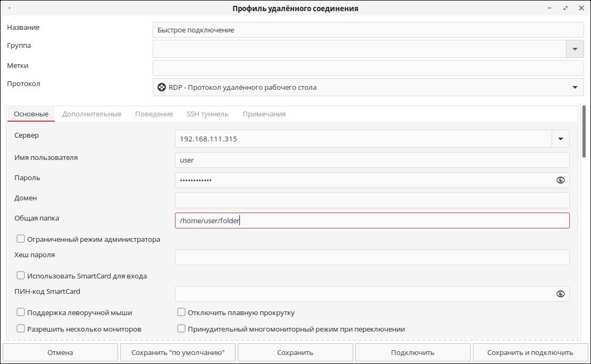The width and height of the screenshot is (591, 364).
Task: Click the RDP protocol icon
Action: click(x=161, y=87)
